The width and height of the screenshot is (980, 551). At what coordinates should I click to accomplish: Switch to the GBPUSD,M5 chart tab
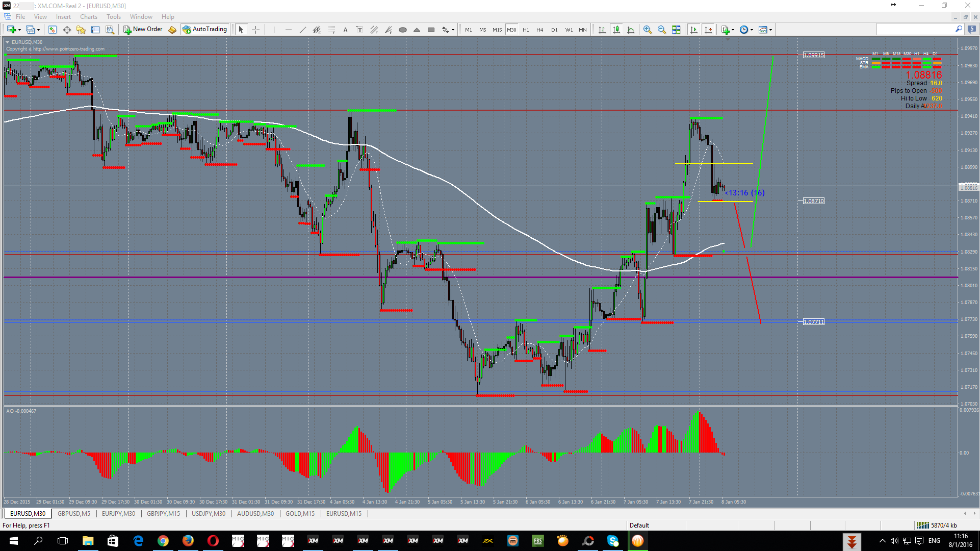coord(74,514)
